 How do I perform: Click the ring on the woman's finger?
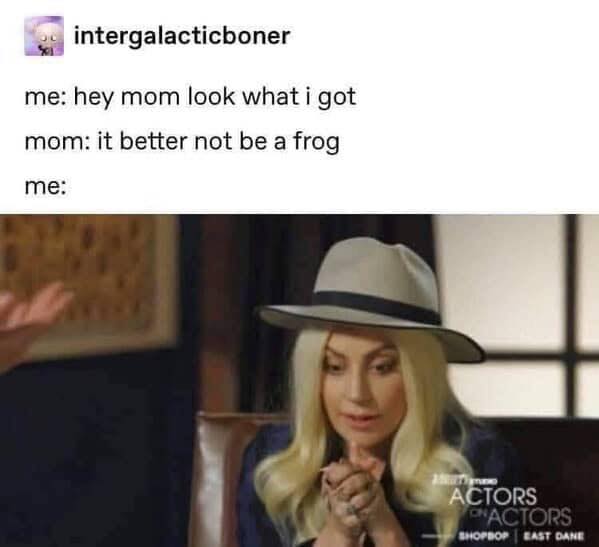tap(352, 508)
